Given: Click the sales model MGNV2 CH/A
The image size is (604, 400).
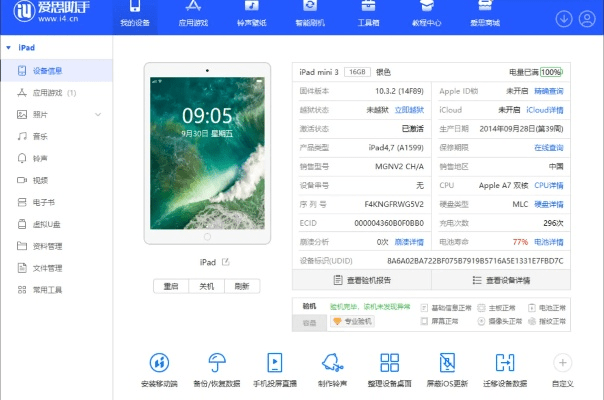Looking at the screenshot, I should 399,166.
